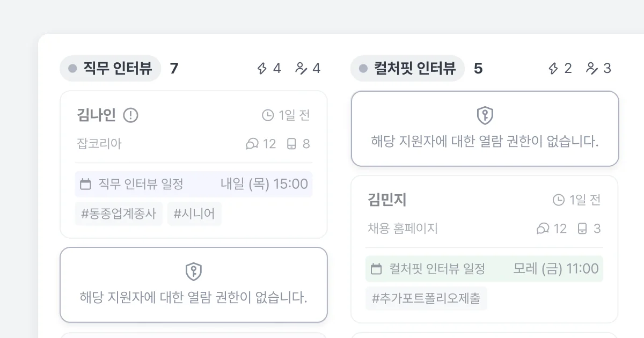The width and height of the screenshot is (644, 338).
Task: Click the shield lock icon on the restricted 컬처핏 card
Action: tap(485, 114)
